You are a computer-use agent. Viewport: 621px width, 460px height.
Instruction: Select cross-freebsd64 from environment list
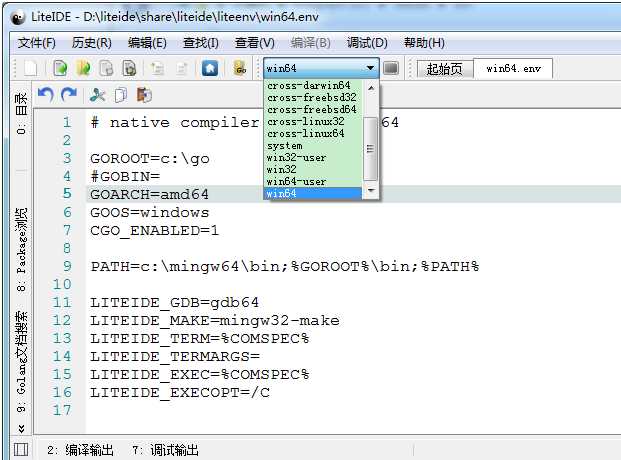[x=312, y=109]
